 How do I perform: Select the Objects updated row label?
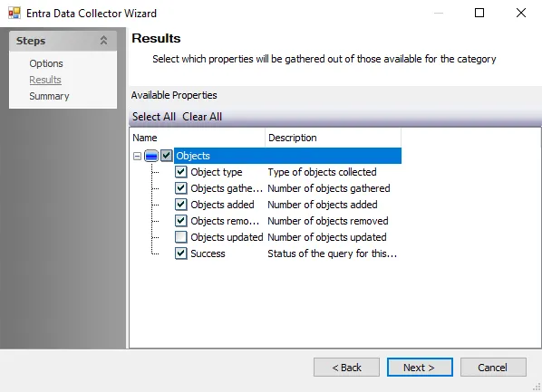227,237
